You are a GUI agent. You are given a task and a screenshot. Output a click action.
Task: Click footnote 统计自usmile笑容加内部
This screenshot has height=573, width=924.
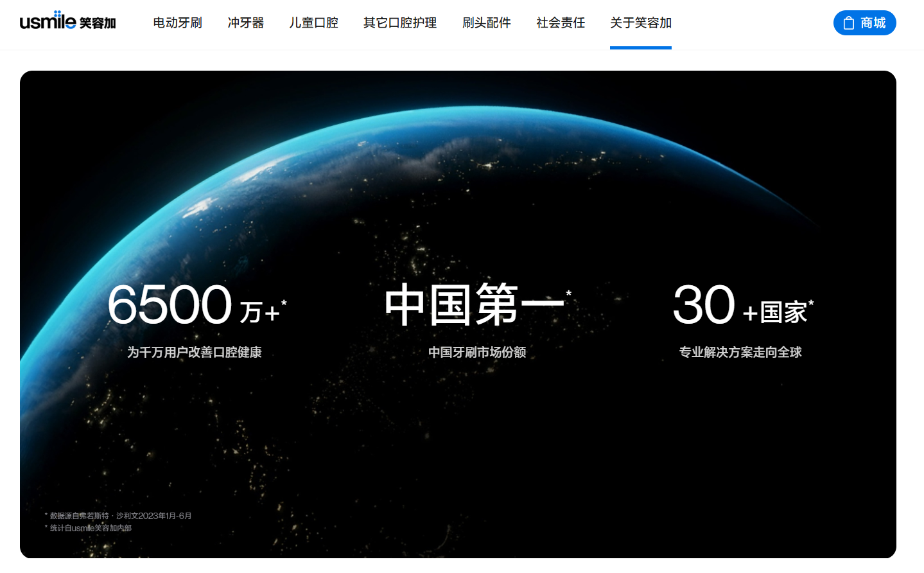(88, 528)
